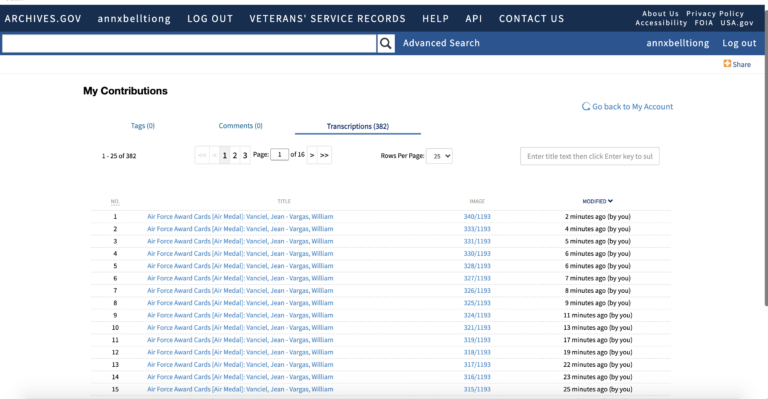Viewport: 768px width, 399px height.
Task: Click LOG OUT in top navigation
Action: click(x=210, y=19)
